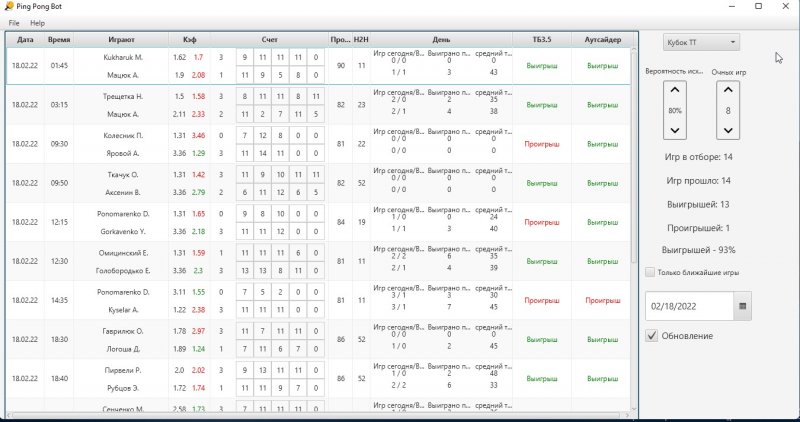Image resolution: width=800 pixels, height=422 pixels.
Task: Enable Только ближайшие игры checkbox
Action: (651, 272)
